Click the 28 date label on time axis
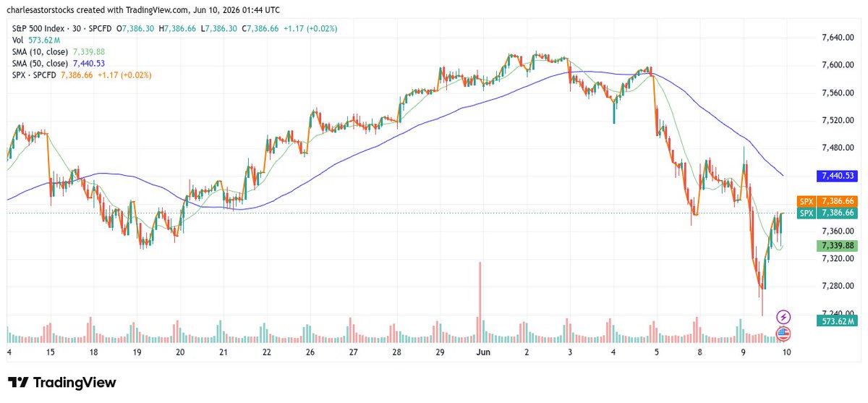868x403 pixels. [x=396, y=352]
